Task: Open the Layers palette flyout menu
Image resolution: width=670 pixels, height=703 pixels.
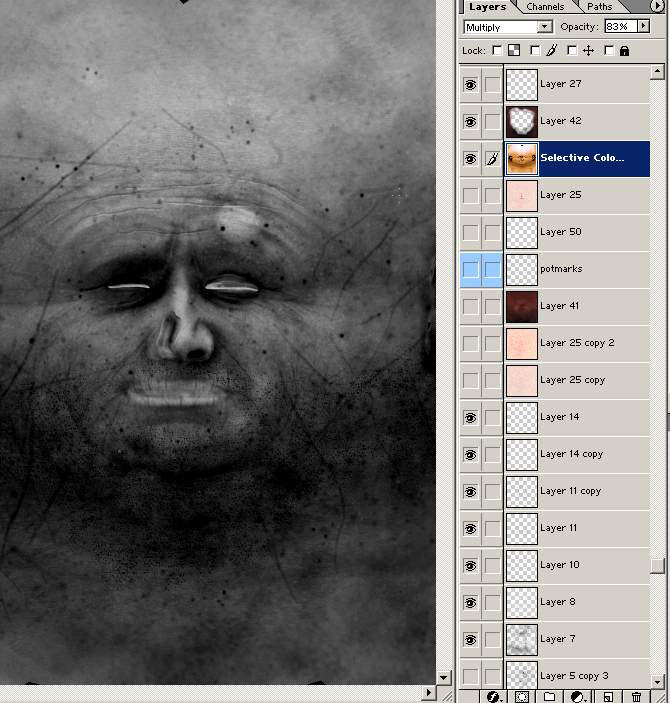Action: [x=657, y=6]
